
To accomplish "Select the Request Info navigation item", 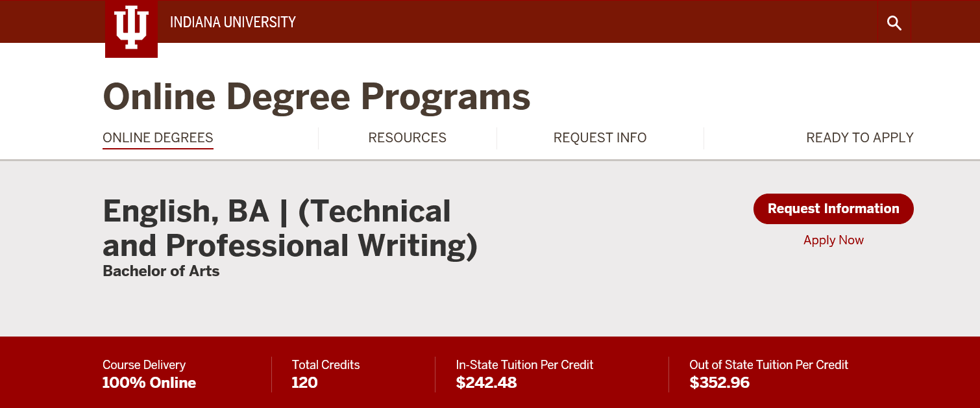I will point(600,138).
